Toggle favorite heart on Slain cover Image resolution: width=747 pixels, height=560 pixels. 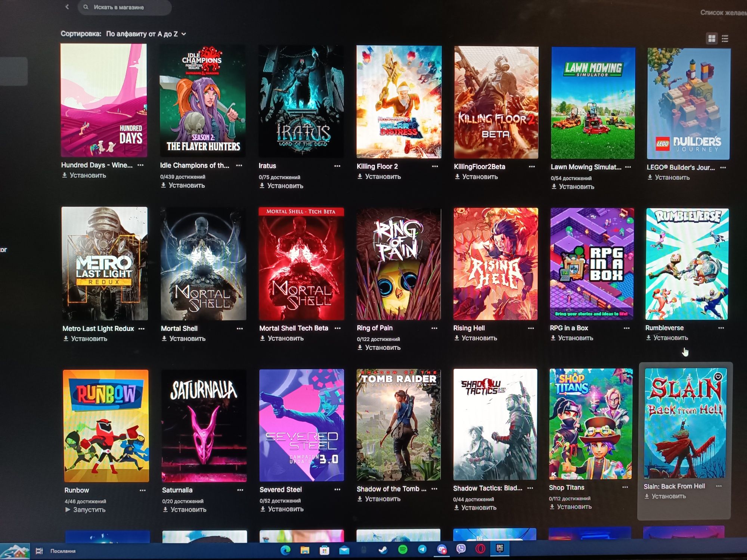pos(718,377)
